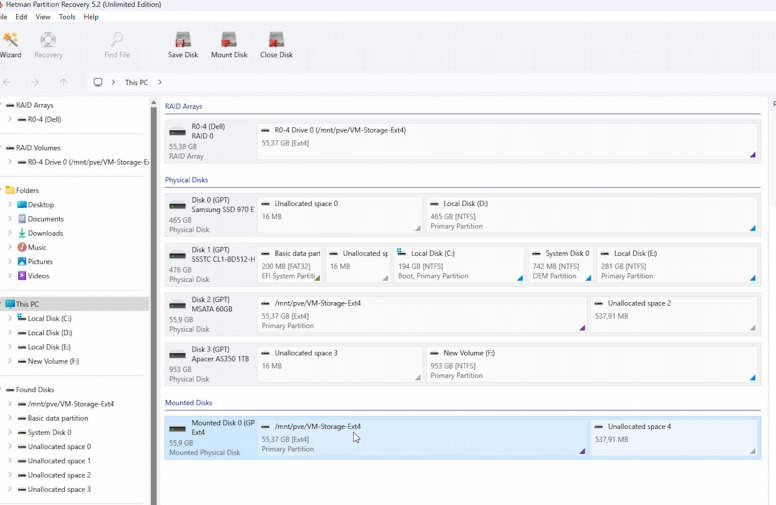
Task: Open Documents folder in sidebar
Action: pyautogui.click(x=41, y=219)
